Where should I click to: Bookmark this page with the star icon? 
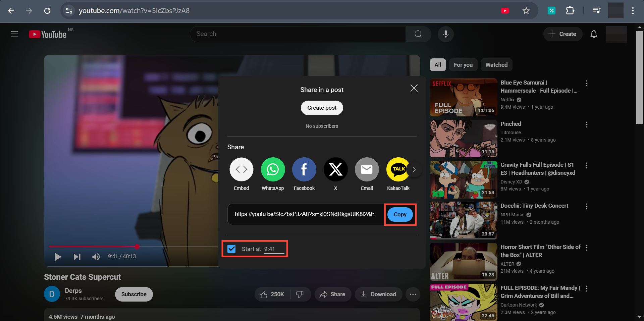[x=526, y=11]
